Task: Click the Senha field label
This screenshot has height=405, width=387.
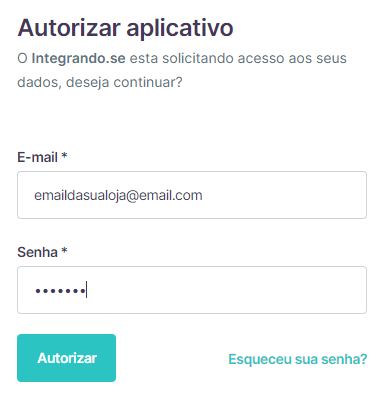Action: (38, 252)
